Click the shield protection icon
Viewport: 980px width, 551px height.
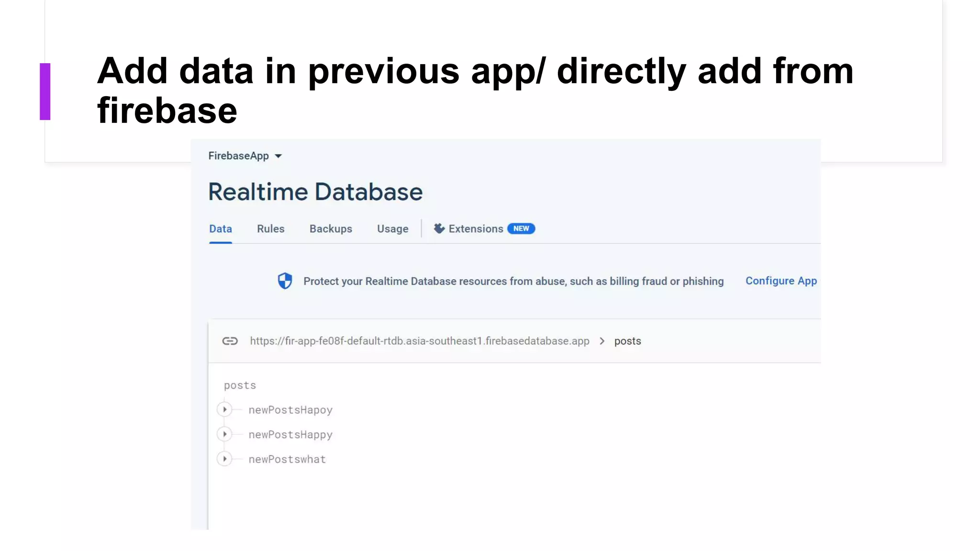click(x=285, y=281)
